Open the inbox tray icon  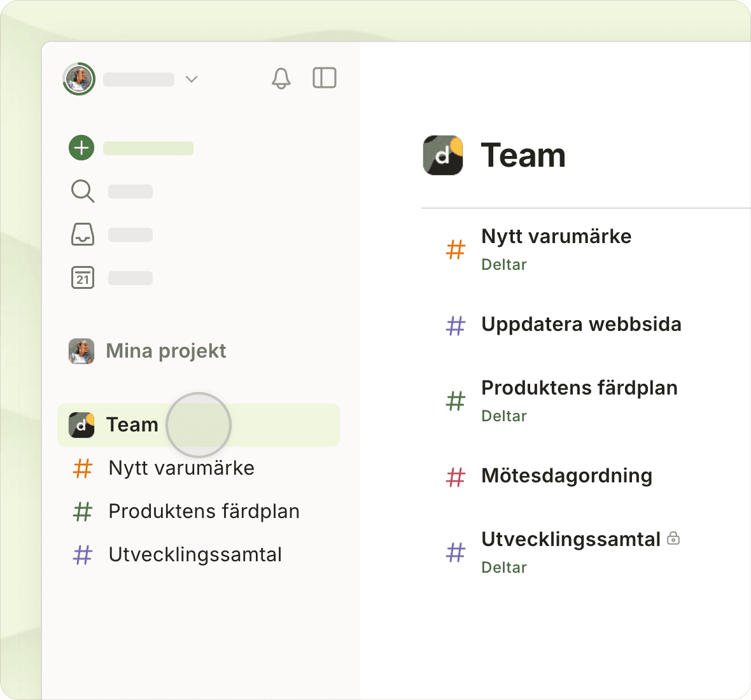pos(83,234)
